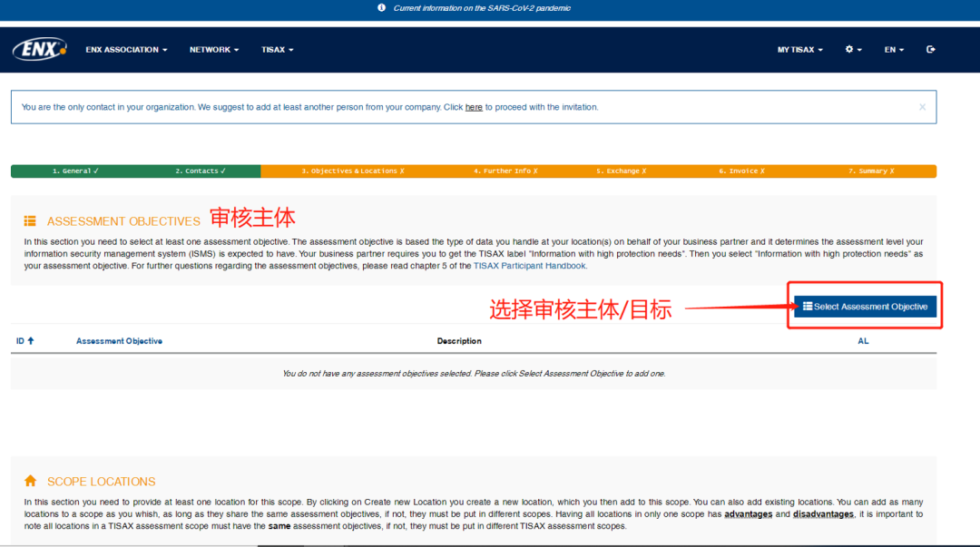Dismiss the only-contact notification
This screenshot has height=547, width=980.
[922, 107]
